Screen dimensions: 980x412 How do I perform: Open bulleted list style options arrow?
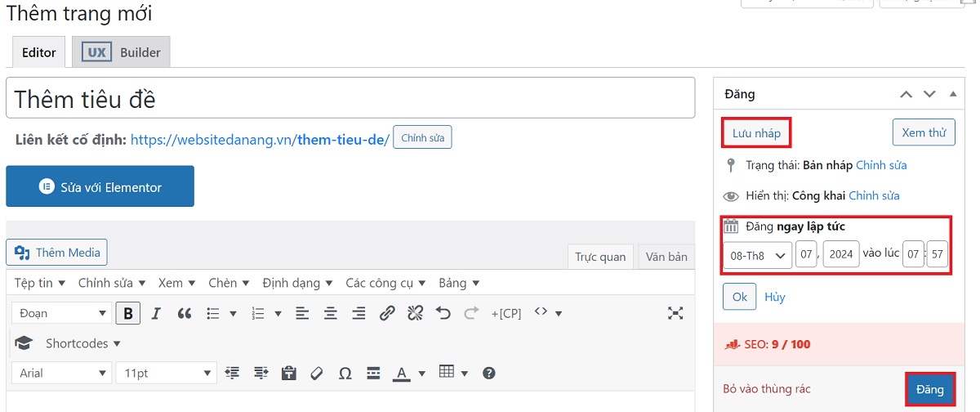[233, 313]
